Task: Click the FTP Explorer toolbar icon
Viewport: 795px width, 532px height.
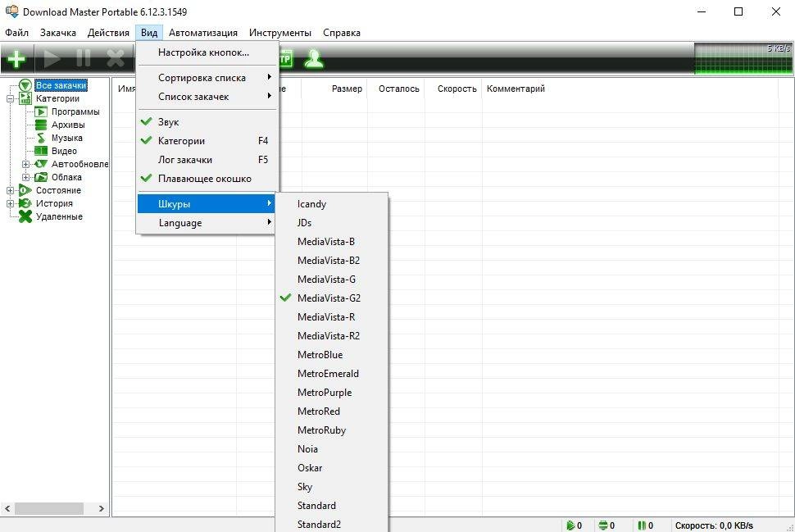Action: click(x=285, y=59)
